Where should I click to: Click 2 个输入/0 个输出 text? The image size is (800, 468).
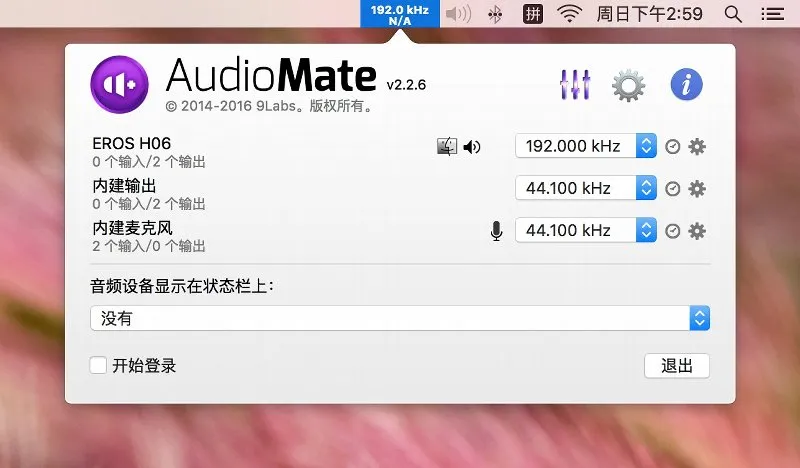point(149,246)
